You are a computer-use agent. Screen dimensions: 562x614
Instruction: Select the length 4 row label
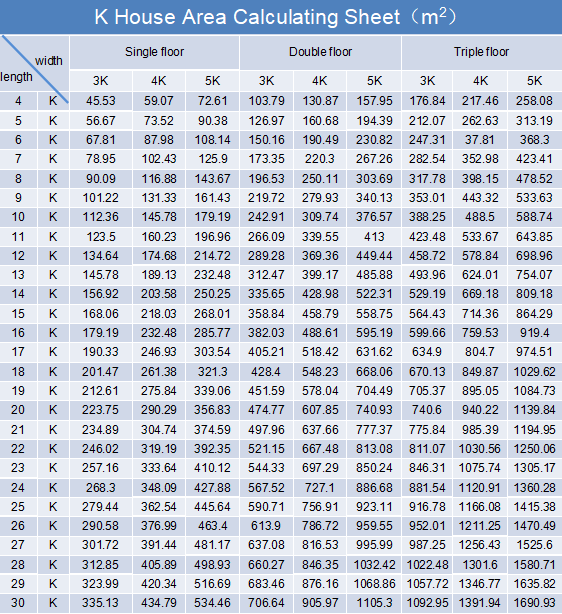[x=18, y=101]
